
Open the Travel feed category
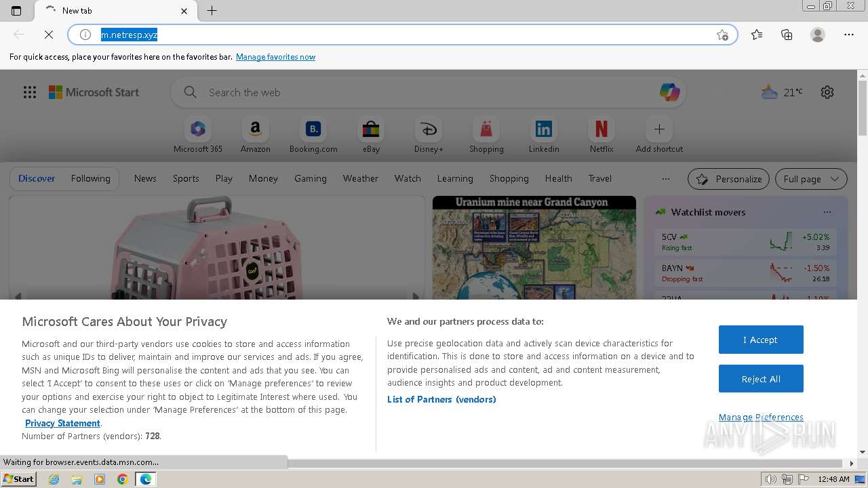click(x=600, y=178)
